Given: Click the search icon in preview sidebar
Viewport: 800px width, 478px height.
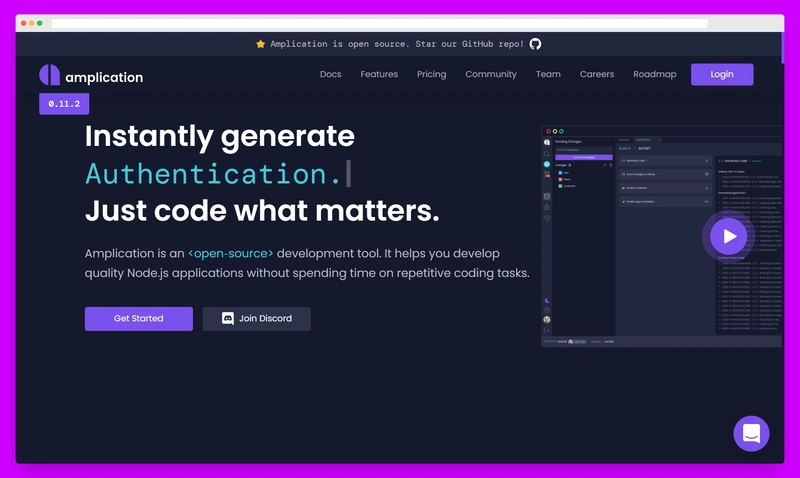Looking at the screenshot, I should click(x=547, y=154).
